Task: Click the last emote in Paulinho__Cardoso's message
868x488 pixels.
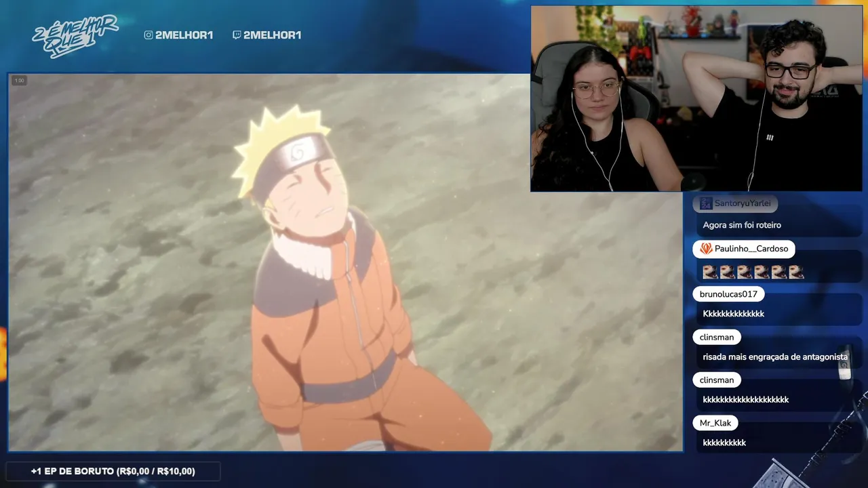Action: [796, 272]
